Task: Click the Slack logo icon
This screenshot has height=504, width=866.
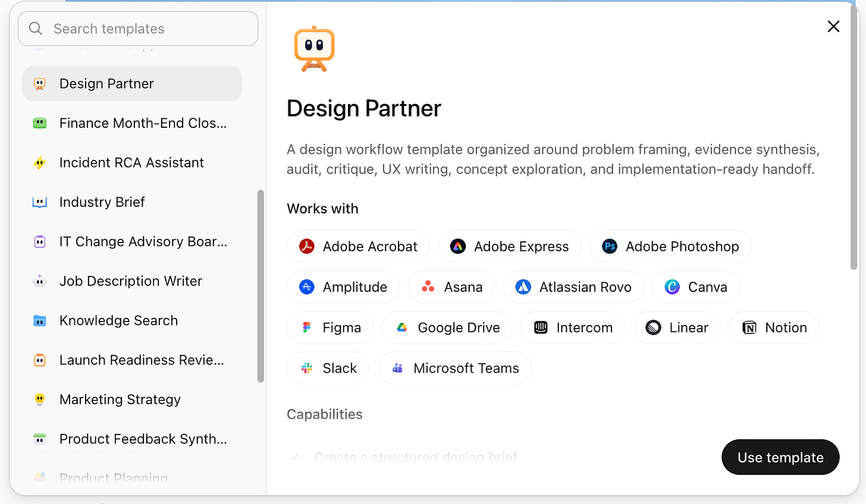Action: 307,368
